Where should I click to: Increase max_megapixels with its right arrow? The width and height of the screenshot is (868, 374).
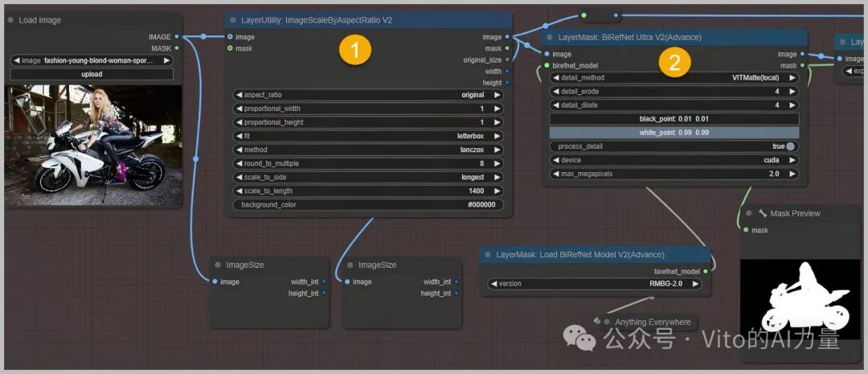point(792,174)
